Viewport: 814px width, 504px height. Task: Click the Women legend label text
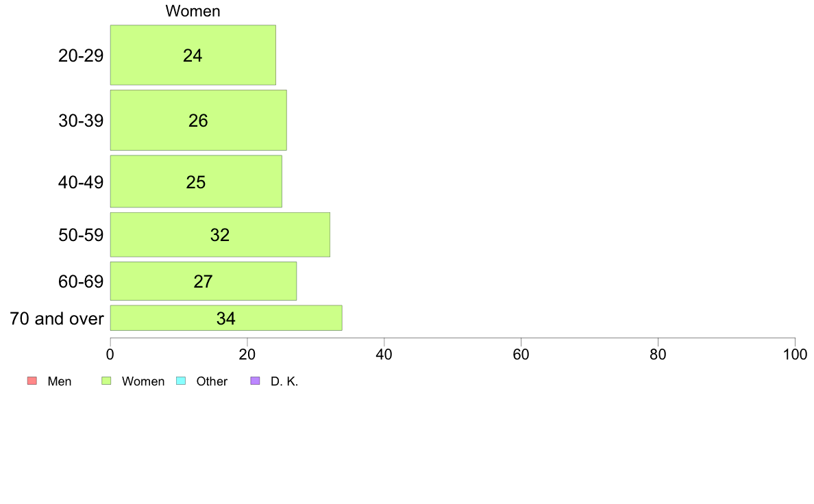143,381
